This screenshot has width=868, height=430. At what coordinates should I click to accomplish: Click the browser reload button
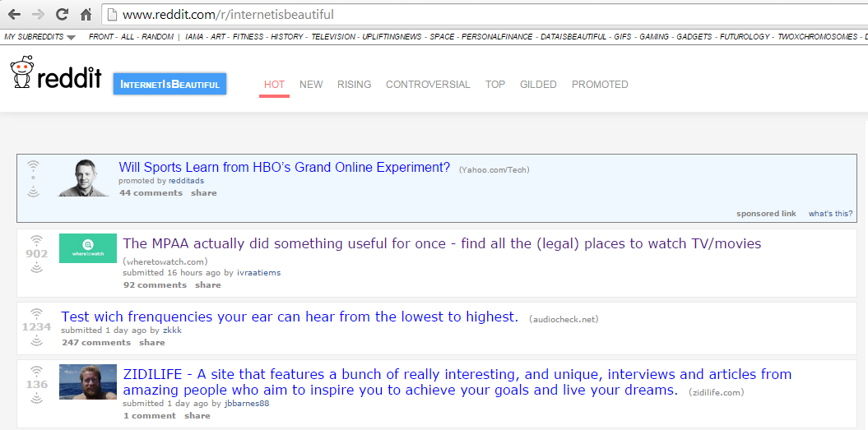pyautogui.click(x=62, y=15)
